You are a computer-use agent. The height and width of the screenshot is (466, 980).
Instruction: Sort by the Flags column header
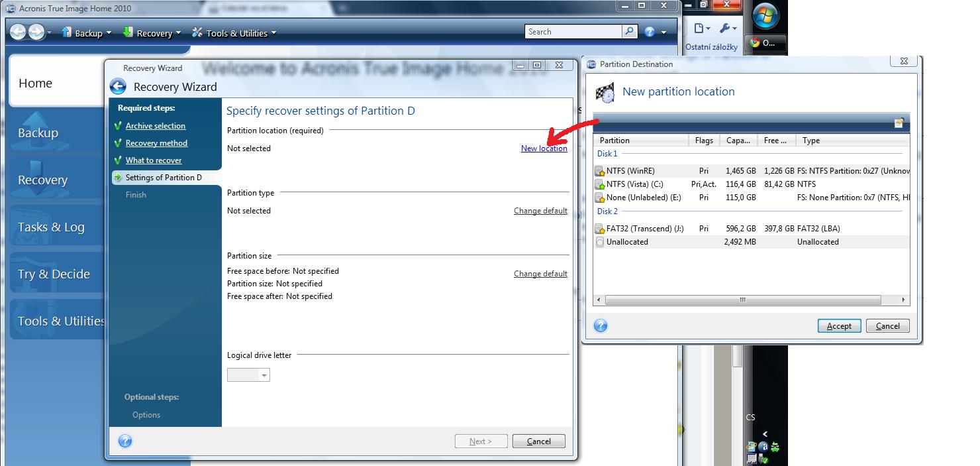click(x=704, y=141)
